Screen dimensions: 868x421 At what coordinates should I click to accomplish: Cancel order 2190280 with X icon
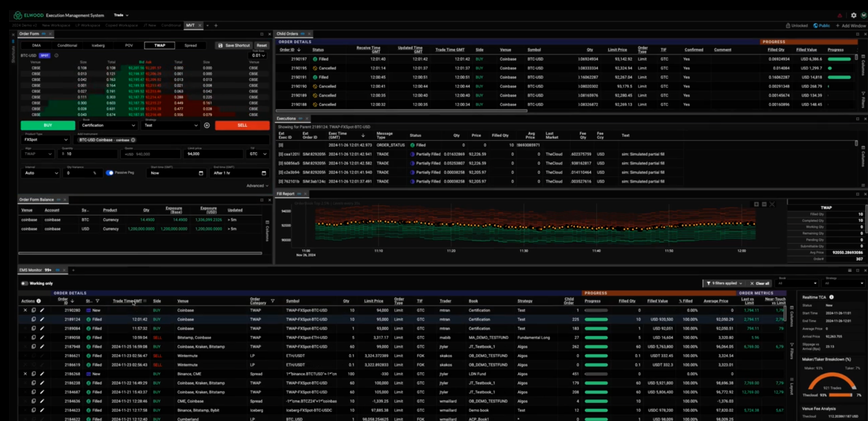(25, 310)
